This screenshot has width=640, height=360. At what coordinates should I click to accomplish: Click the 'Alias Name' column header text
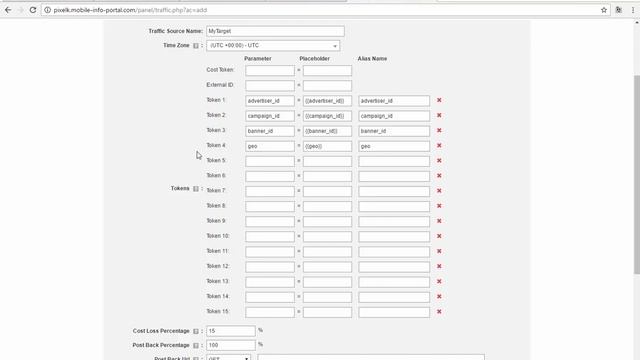tap(372, 59)
